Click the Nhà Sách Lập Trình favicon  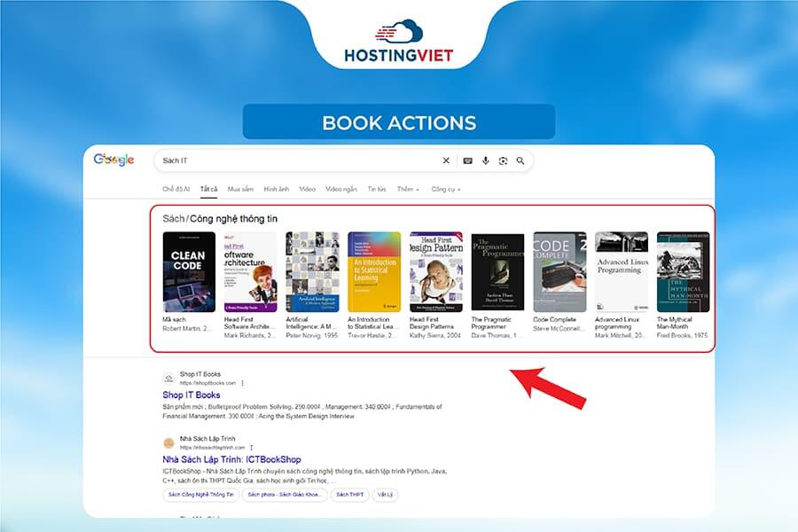coord(168,441)
